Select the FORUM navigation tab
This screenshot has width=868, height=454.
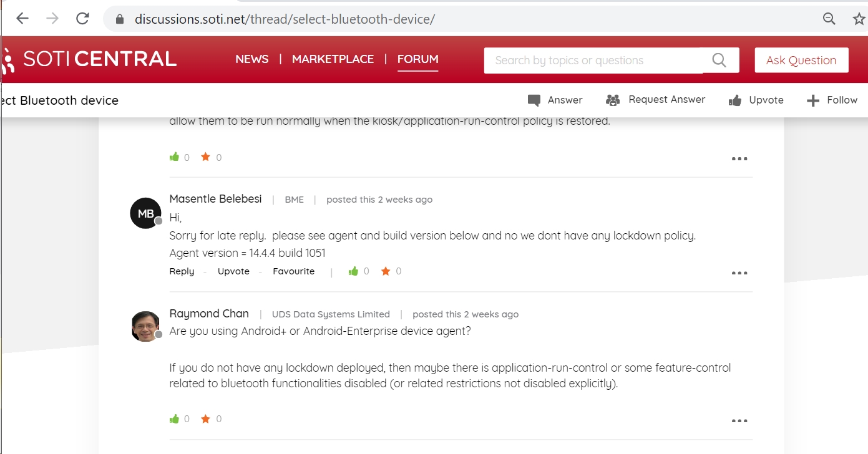point(417,59)
